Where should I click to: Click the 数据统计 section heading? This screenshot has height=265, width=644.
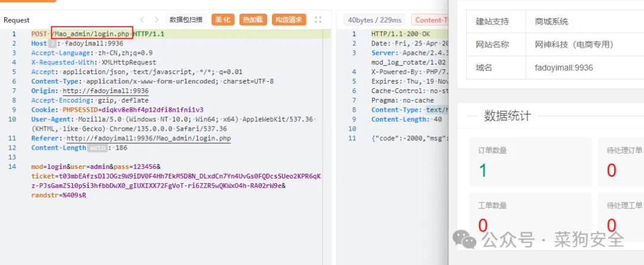(507, 116)
